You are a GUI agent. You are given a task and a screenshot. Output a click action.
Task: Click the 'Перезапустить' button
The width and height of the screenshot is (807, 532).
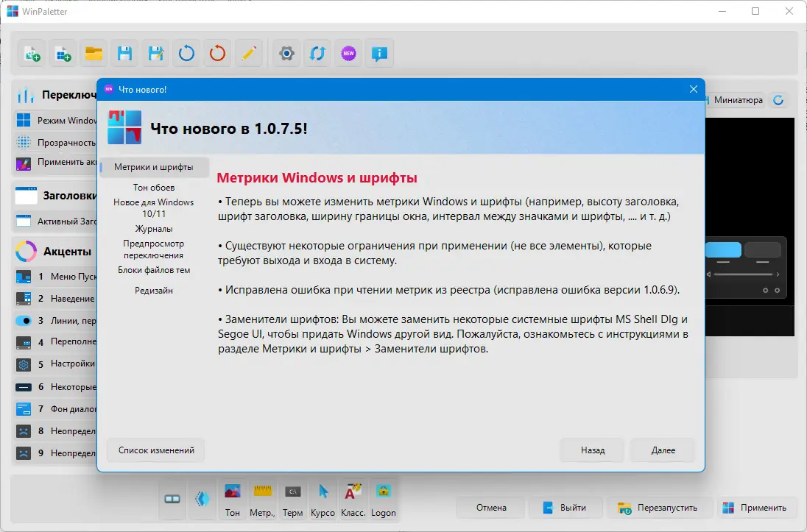659,508
